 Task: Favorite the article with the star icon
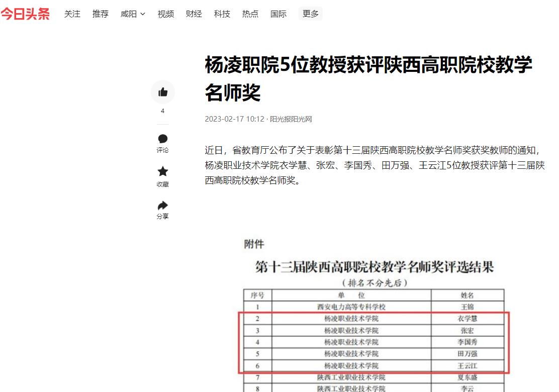click(162, 171)
